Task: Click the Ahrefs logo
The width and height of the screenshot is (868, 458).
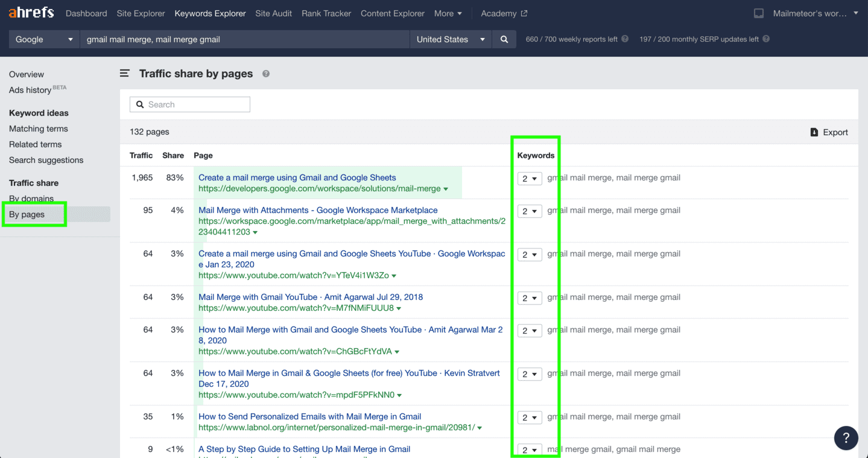Action: (x=31, y=13)
